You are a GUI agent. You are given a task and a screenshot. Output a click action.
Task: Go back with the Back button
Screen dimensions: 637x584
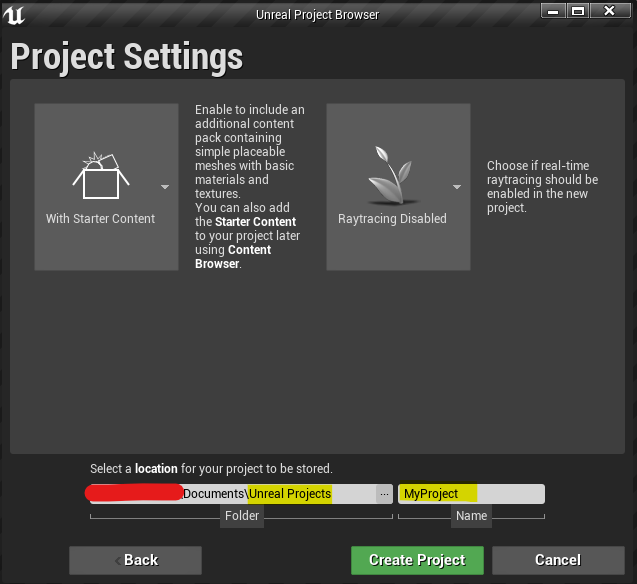(135, 560)
